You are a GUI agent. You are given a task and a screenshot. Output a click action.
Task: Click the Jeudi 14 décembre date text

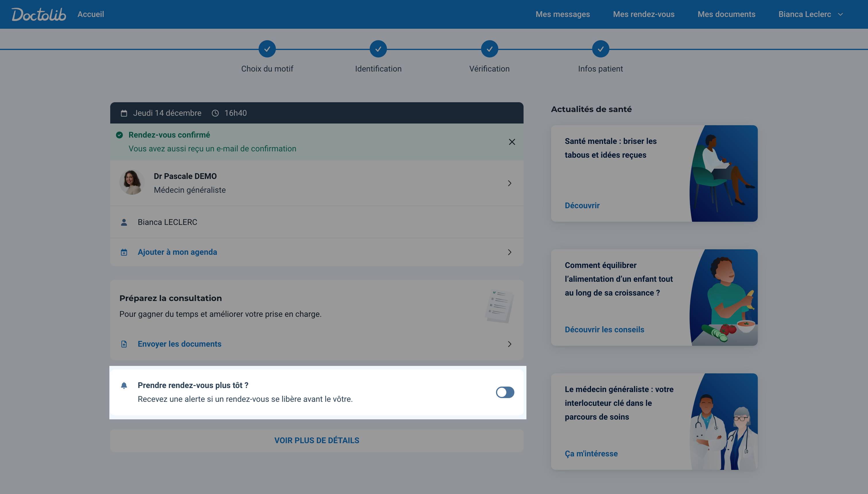pos(167,113)
